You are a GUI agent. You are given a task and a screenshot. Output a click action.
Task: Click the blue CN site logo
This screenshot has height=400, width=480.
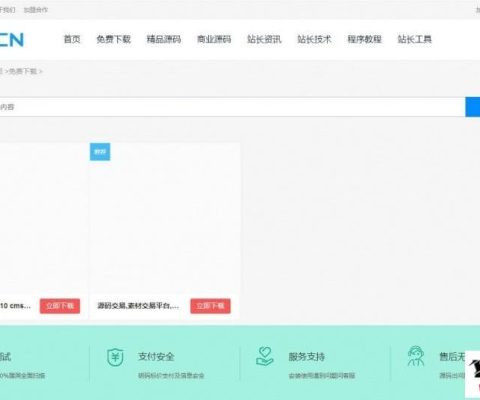point(12,39)
